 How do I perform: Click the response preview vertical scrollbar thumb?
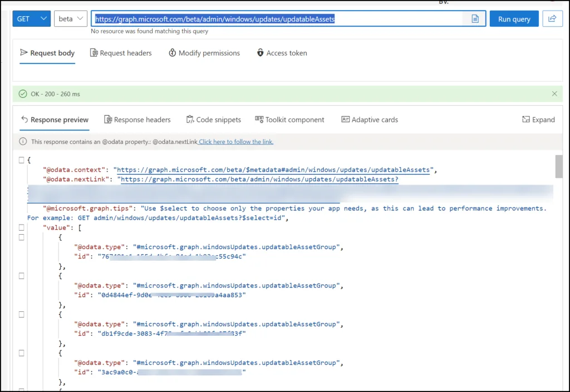click(x=559, y=167)
